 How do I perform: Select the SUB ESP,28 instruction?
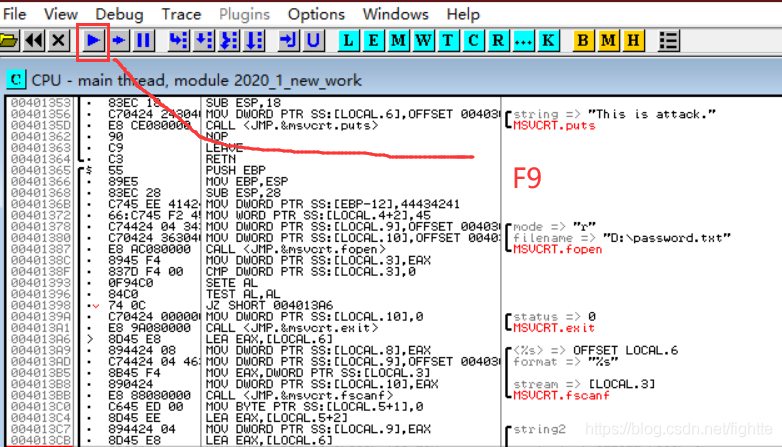click(x=243, y=193)
